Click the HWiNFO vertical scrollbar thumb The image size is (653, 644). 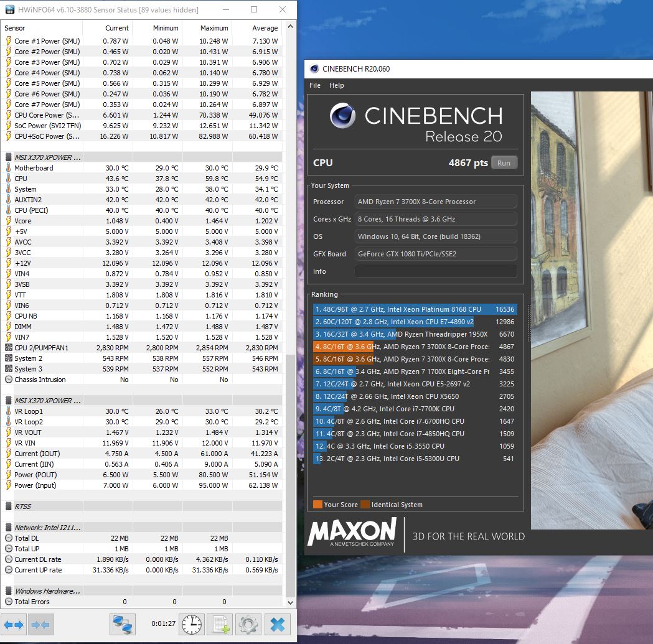(290, 475)
